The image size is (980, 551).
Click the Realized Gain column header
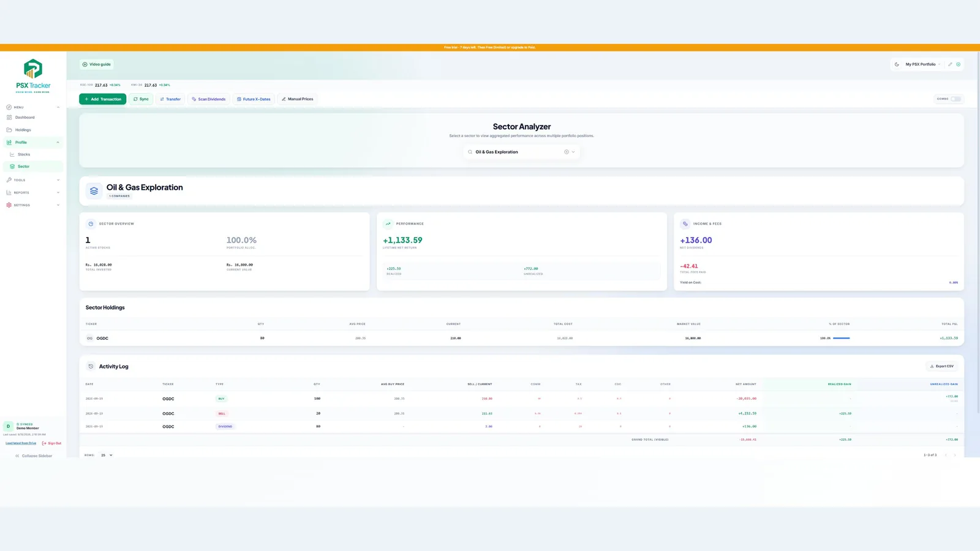point(840,384)
